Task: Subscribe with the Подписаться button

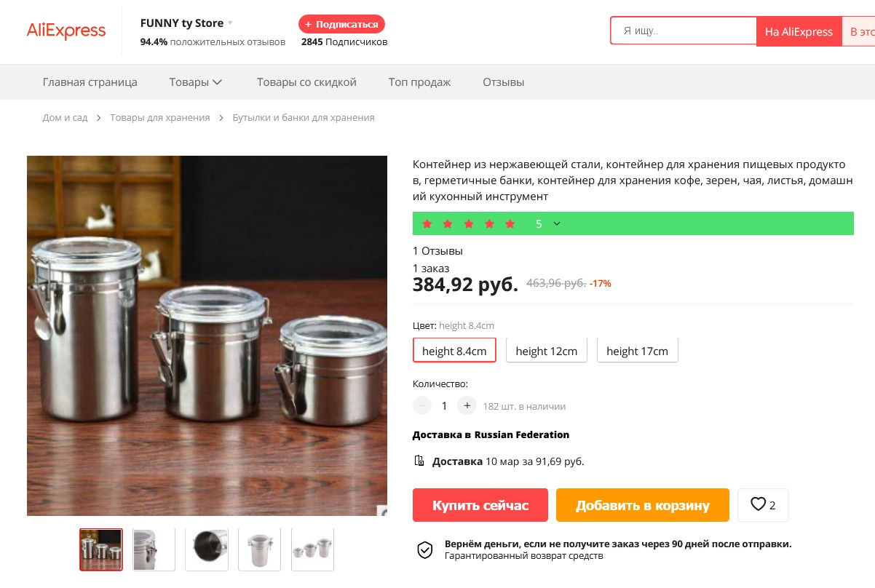Action: (341, 24)
